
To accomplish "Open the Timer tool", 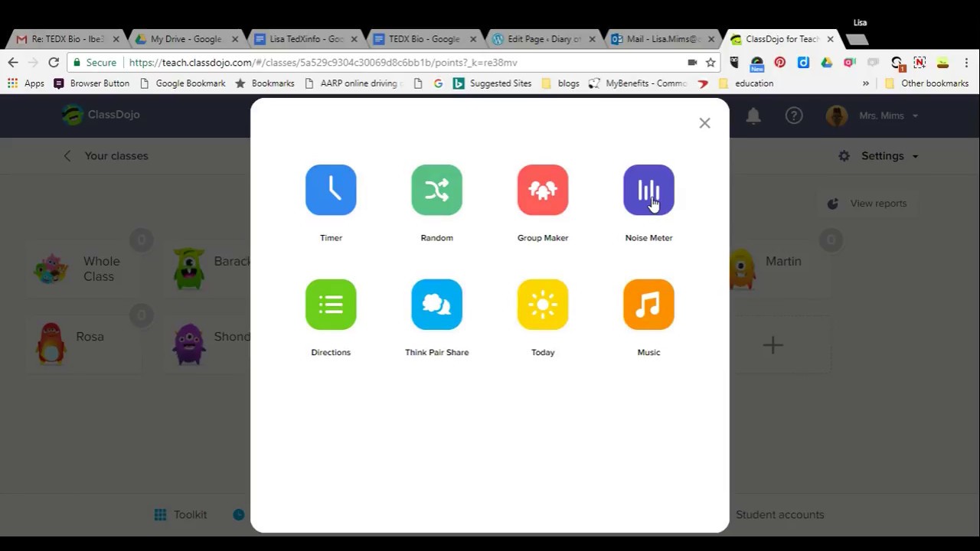I will 331,190.
